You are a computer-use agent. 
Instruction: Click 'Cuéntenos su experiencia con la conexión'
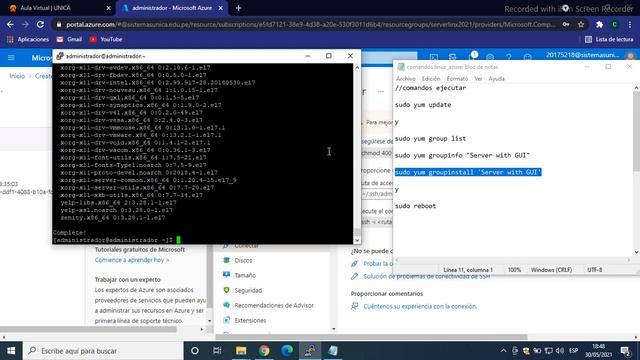420,306
